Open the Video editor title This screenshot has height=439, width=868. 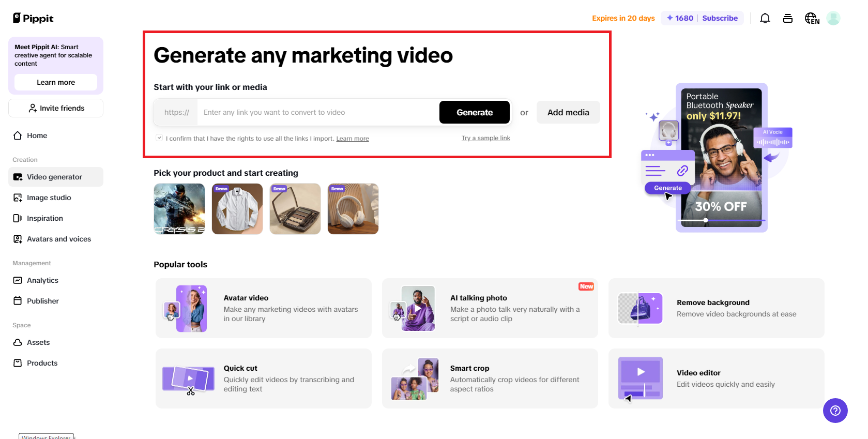click(698, 373)
